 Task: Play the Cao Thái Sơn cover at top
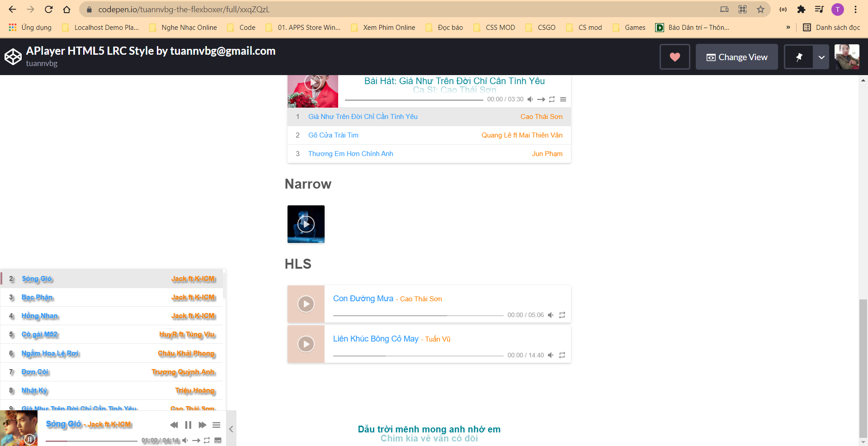313,82
